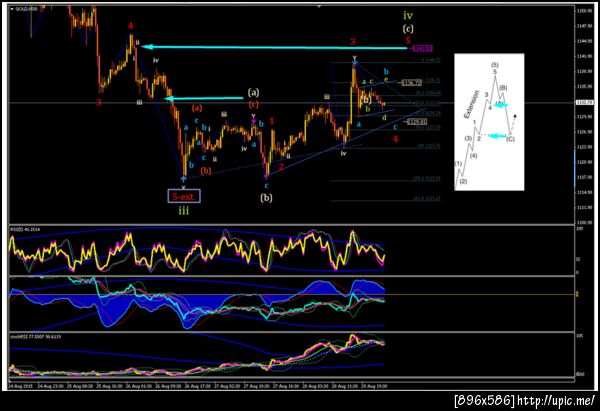
Task: Select the red "2" wave label
Action: coord(281,166)
